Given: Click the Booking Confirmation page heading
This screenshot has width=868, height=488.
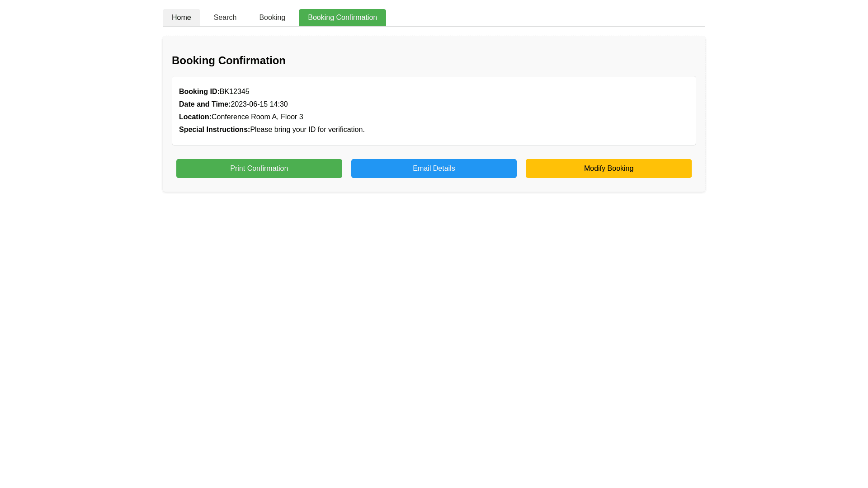Looking at the screenshot, I should point(228,61).
